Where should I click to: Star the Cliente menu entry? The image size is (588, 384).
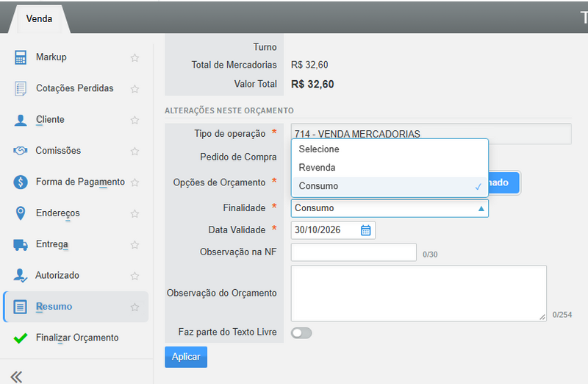[x=135, y=120]
